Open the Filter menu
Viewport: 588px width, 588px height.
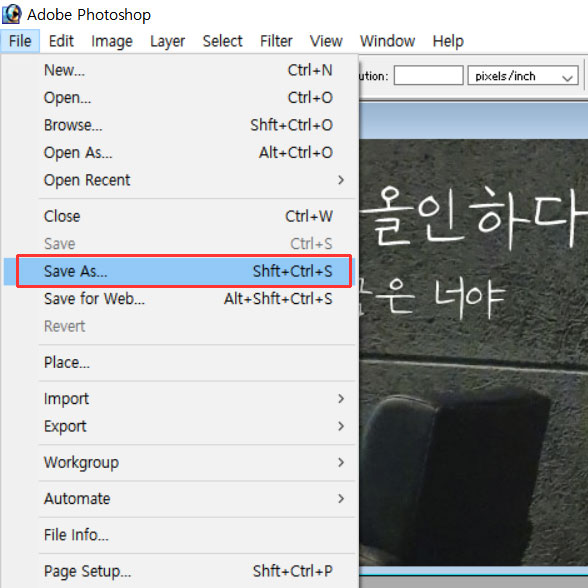[x=276, y=41]
